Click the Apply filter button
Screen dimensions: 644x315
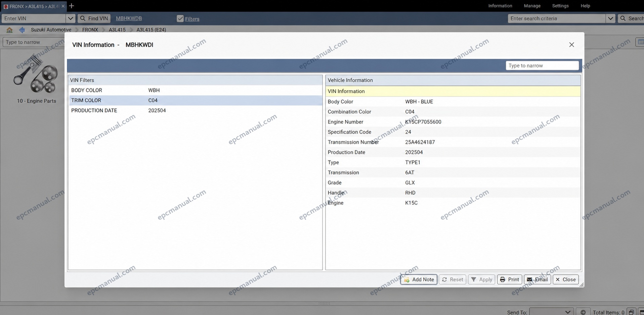point(481,279)
